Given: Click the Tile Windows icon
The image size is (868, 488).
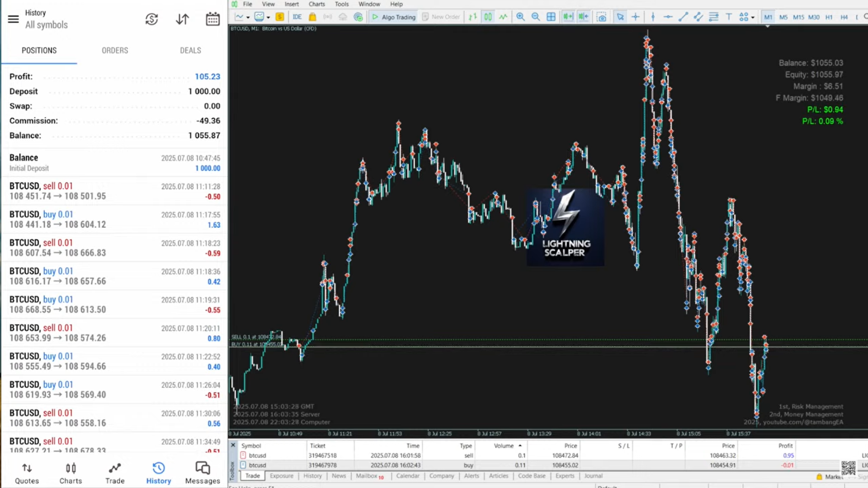Looking at the screenshot, I should [551, 17].
